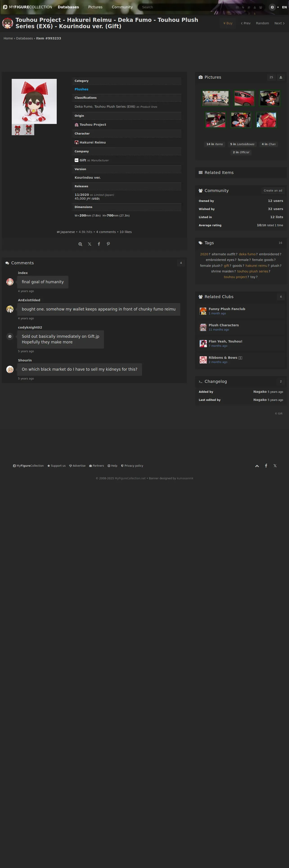Screen dimensions: 289x868
Task: Share the item on Facebook
Action: tap(99, 244)
